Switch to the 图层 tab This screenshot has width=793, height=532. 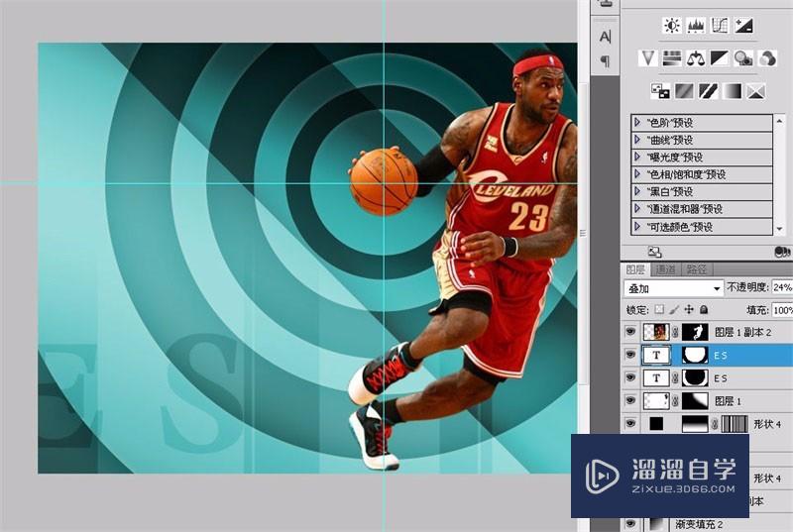(x=635, y=269)
